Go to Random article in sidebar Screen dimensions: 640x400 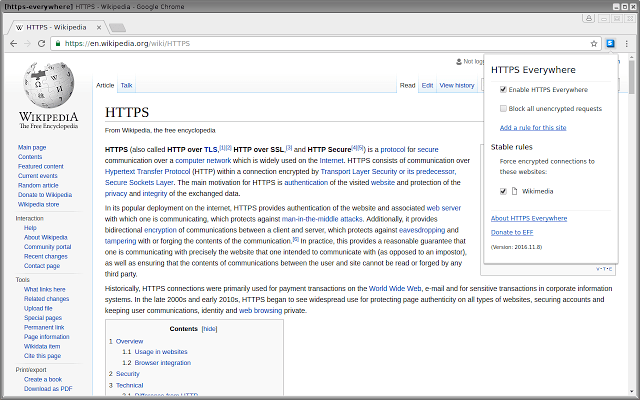pos(38,185)
